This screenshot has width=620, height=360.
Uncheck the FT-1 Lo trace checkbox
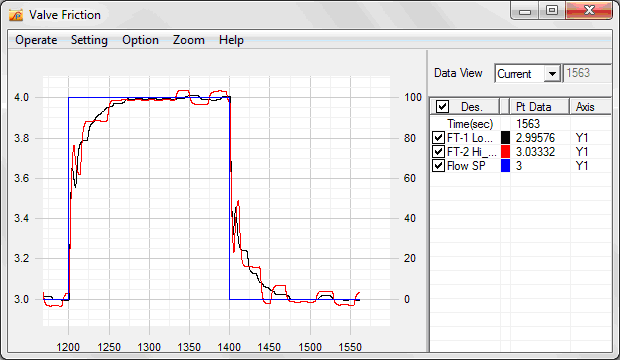[438, 138]
